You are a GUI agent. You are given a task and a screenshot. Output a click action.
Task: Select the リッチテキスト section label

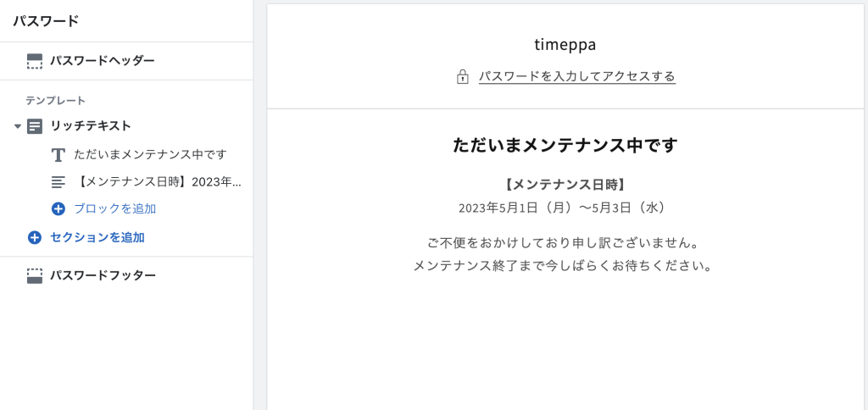[x=91, y=126]
